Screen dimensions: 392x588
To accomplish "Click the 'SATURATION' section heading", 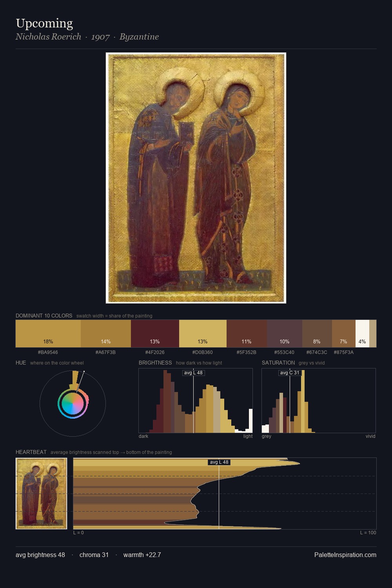I will pyautogui.click(x=278, y=363).
